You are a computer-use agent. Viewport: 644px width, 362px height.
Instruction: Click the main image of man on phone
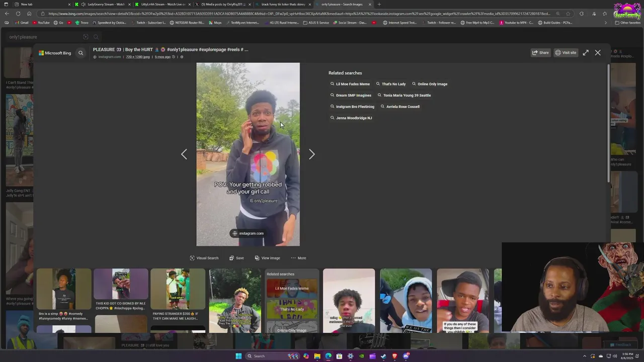pyautogui.click(x=248, y=154)
